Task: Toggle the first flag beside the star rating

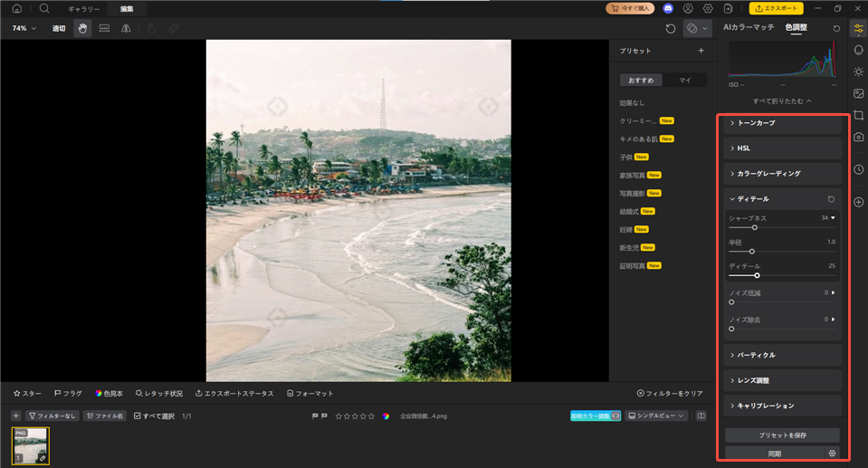Action: point(315,415)
